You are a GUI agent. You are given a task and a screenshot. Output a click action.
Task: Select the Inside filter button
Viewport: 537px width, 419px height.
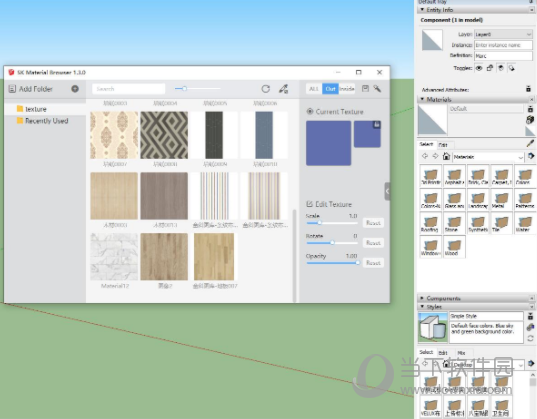[347, 89]
